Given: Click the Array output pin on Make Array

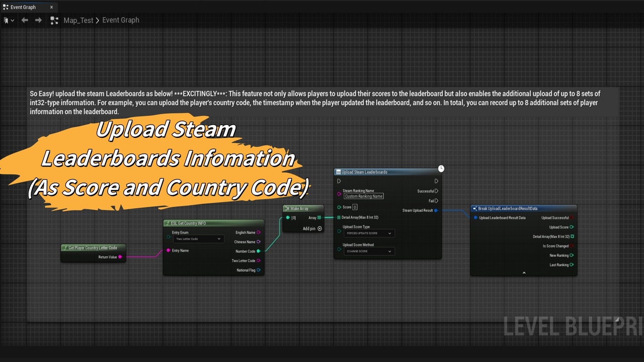Looking at the screenshot, I should pyautogui.click(x=319, y=218).
